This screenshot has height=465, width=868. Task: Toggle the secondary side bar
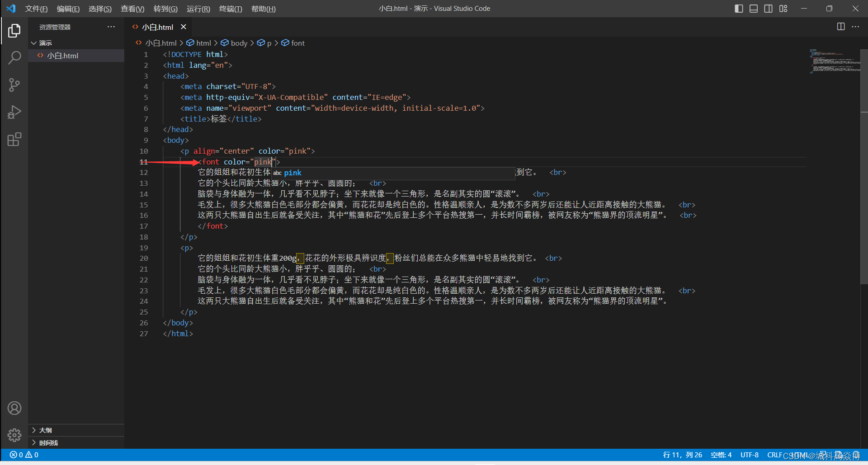pyautogui.click(x=768, y=8)
